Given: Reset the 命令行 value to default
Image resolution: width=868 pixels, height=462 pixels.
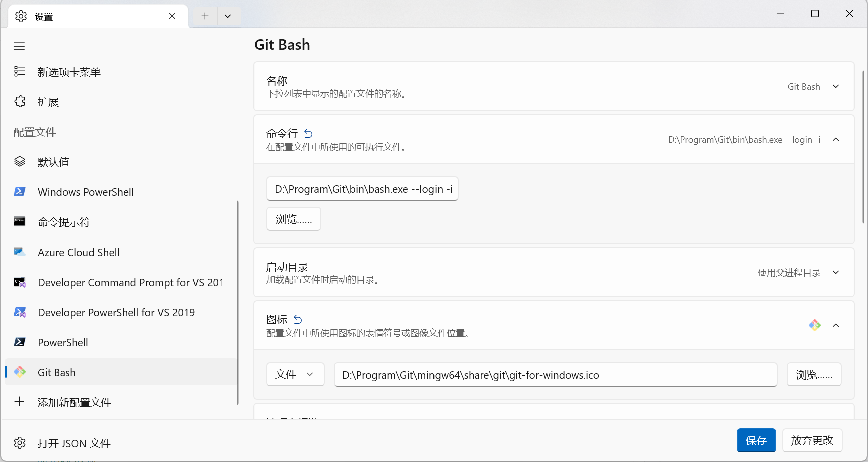Looking at the screenshot, I should tap(308, 133).
